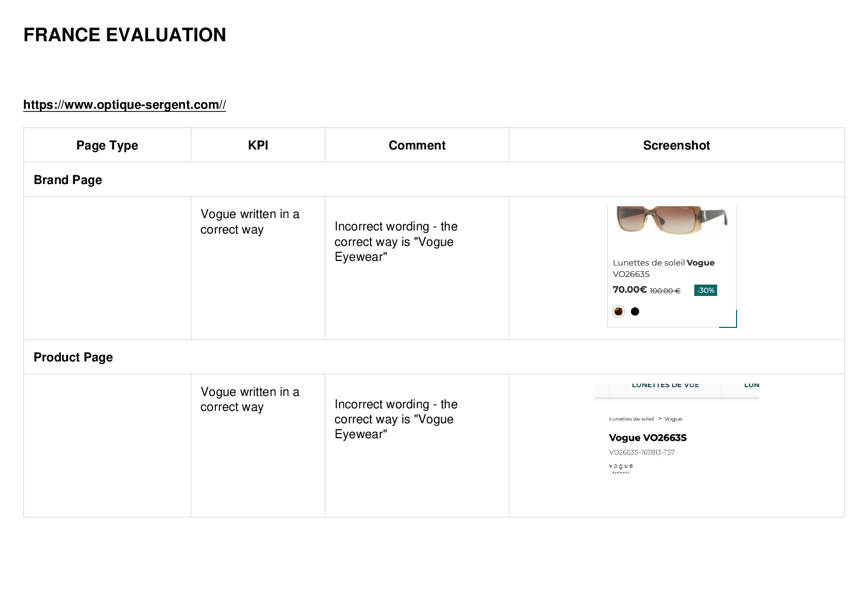Click the 'FRANCE EVALUATION' heading

click(125, 35)
